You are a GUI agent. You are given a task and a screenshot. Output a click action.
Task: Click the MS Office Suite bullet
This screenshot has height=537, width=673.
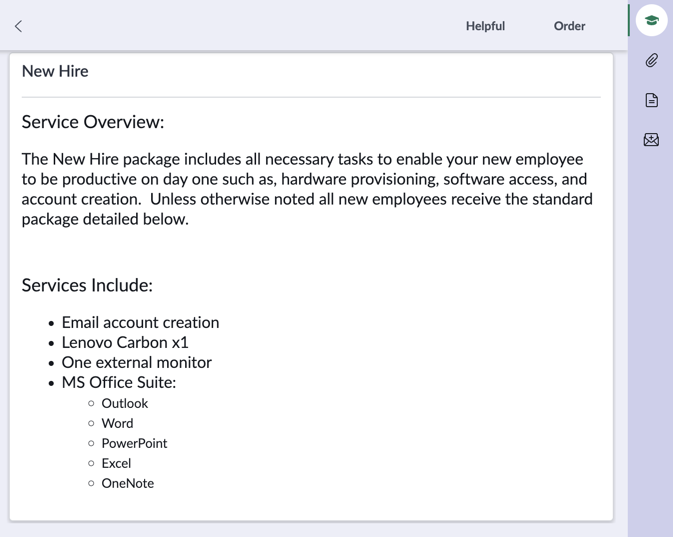click(x=119, y=382)
